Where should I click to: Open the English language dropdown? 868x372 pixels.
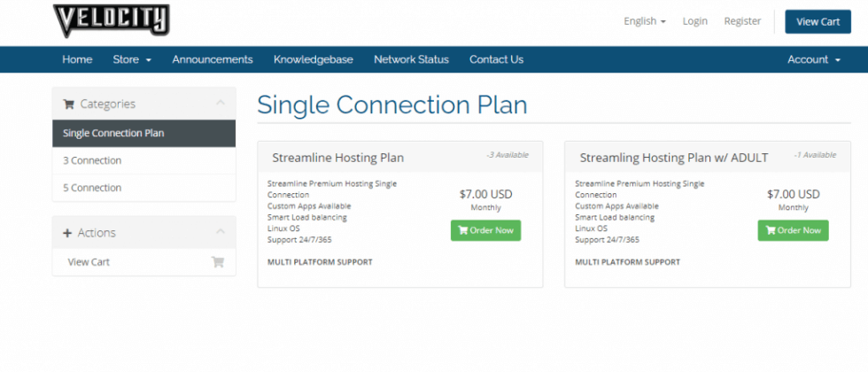click(644, 21)
